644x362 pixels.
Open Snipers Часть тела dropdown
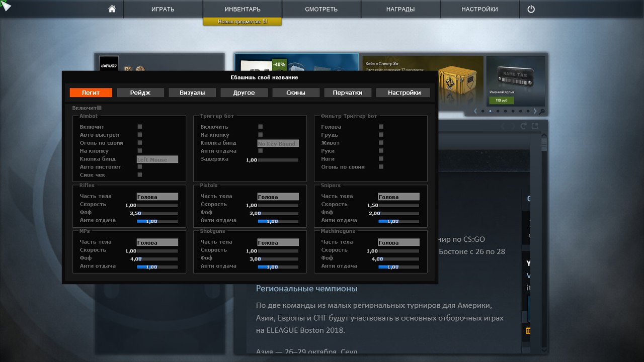click(399, 197)
